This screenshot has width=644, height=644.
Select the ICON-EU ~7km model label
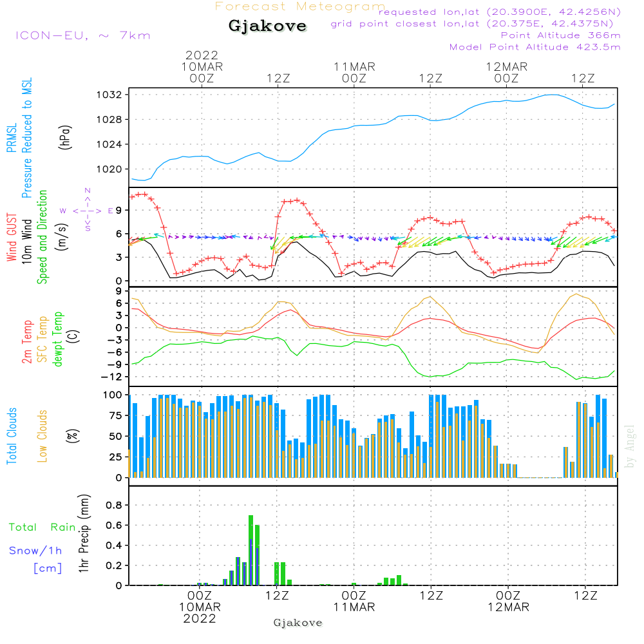(x=82, y=35)
